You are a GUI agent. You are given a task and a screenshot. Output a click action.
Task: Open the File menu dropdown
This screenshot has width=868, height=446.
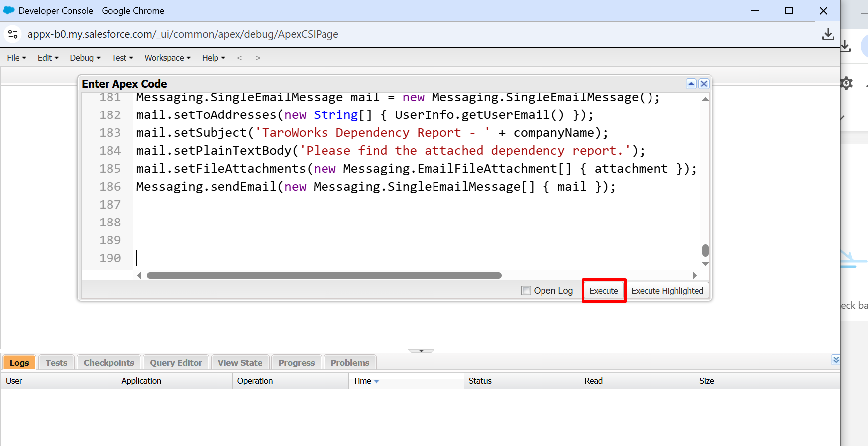(x=17, y=58)
